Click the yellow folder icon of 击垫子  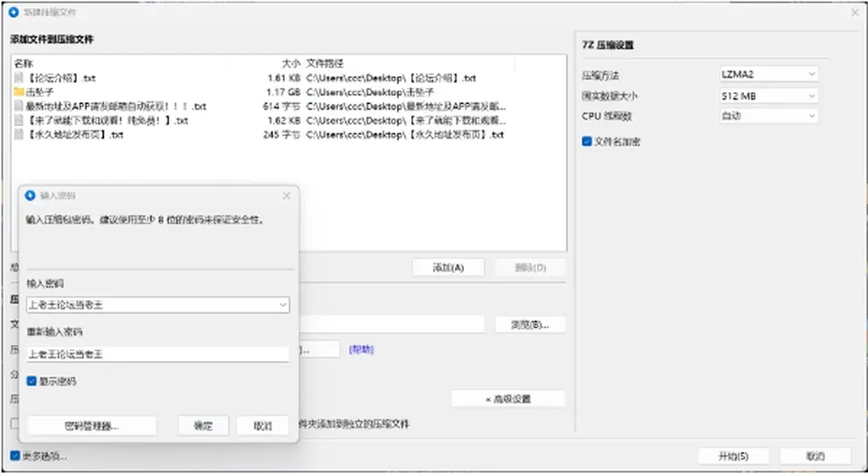coord(19,92)
